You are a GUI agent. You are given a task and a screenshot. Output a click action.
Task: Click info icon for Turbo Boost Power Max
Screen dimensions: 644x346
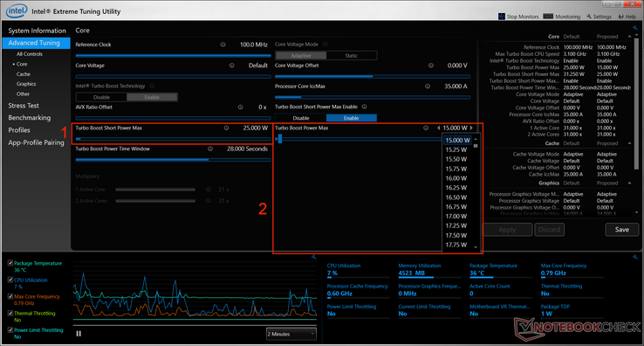[426, 128]
